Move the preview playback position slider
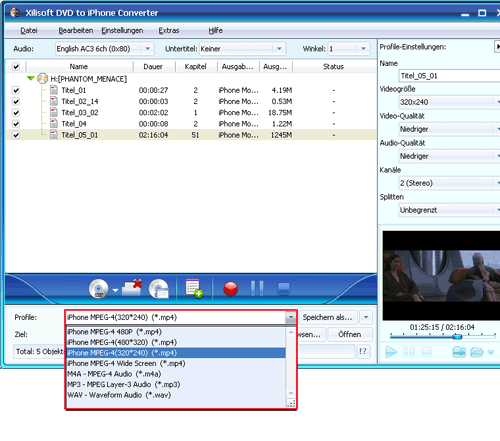Image resolution: width=500 pixels, height=441 pixels. tap(457, 337)
